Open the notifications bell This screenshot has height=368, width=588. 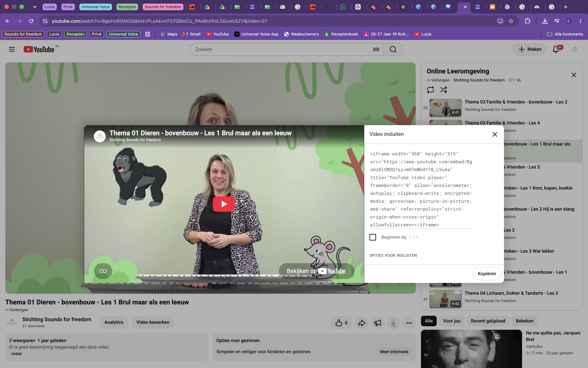tap(556, 49)
